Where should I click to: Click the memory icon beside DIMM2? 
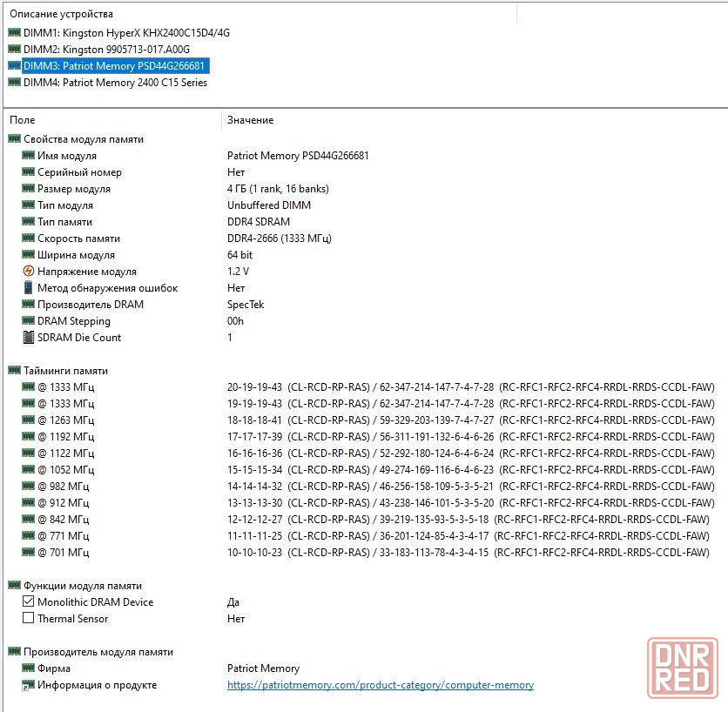15,49
